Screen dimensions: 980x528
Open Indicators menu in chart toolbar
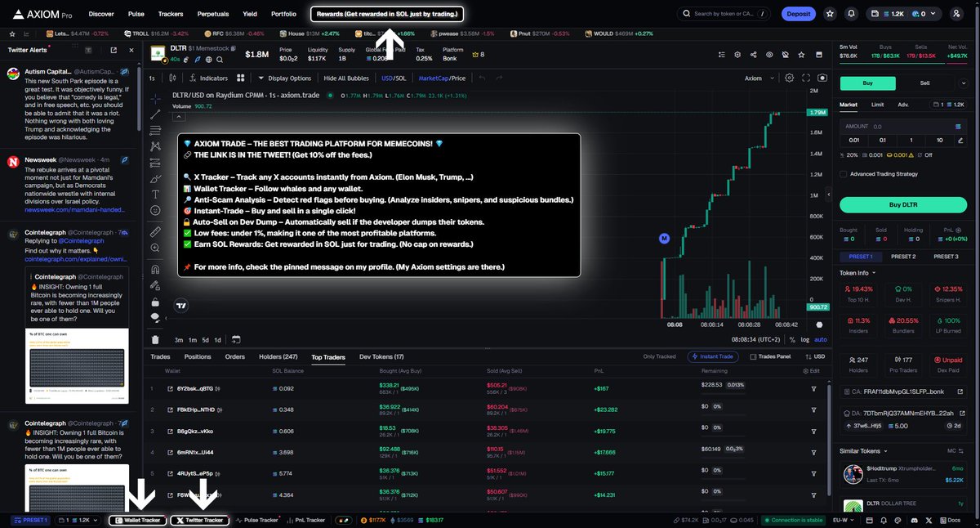[x=208, y=78]
